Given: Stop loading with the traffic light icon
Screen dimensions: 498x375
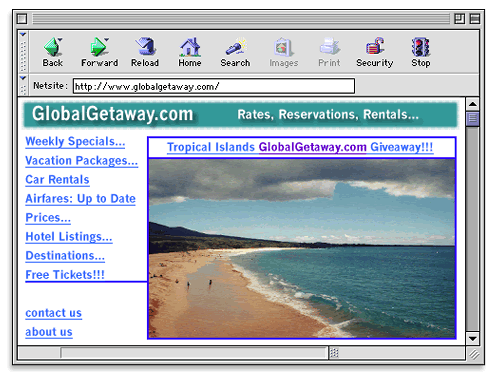Looking at the screenshot, I should click(x=420, y=47).
